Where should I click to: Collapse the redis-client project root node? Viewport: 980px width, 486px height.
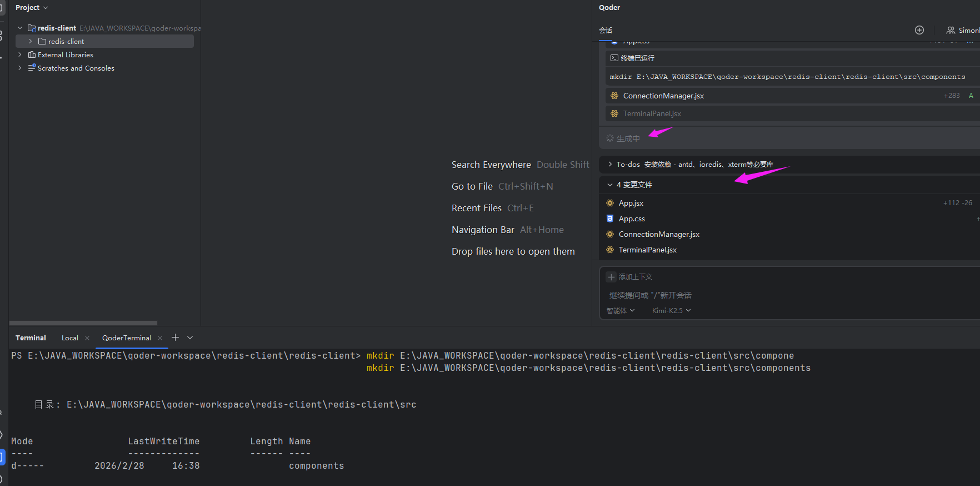click(20, 28)
